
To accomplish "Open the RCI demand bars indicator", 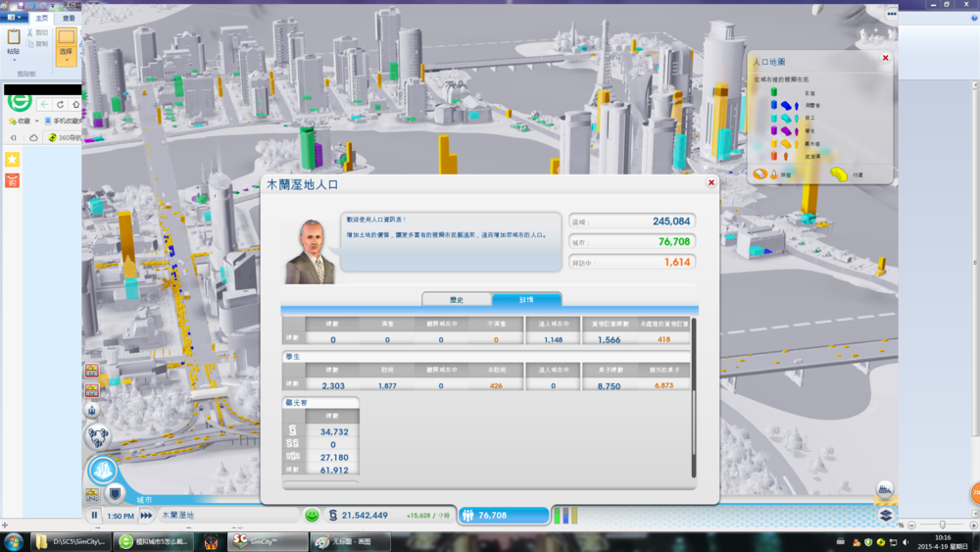I will click(x=565, y=515).
